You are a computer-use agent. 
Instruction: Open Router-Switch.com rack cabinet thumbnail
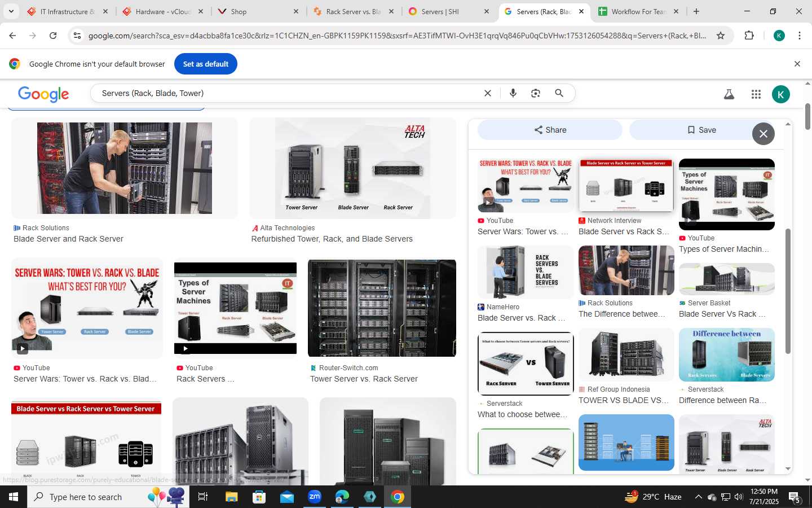(x=382, y=308)
